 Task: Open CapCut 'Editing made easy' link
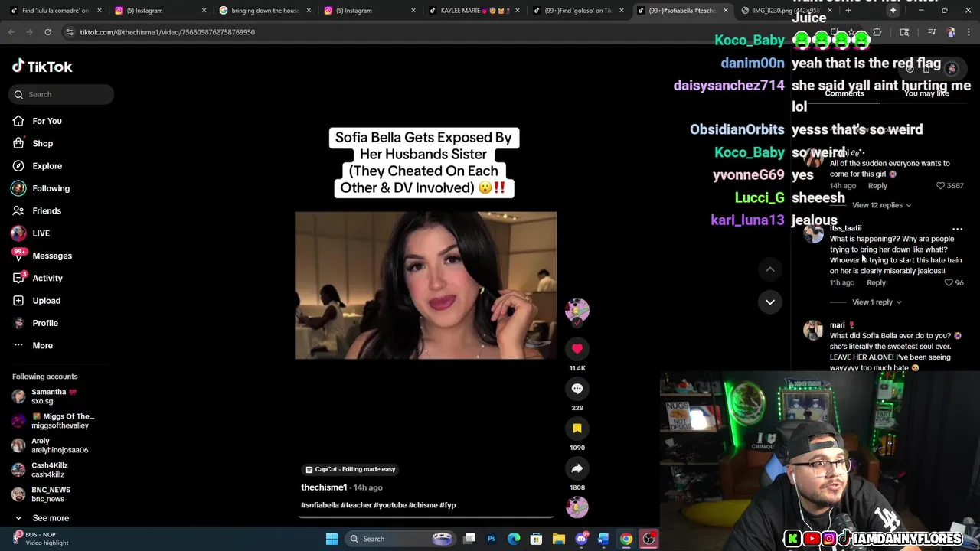(351, 469)
